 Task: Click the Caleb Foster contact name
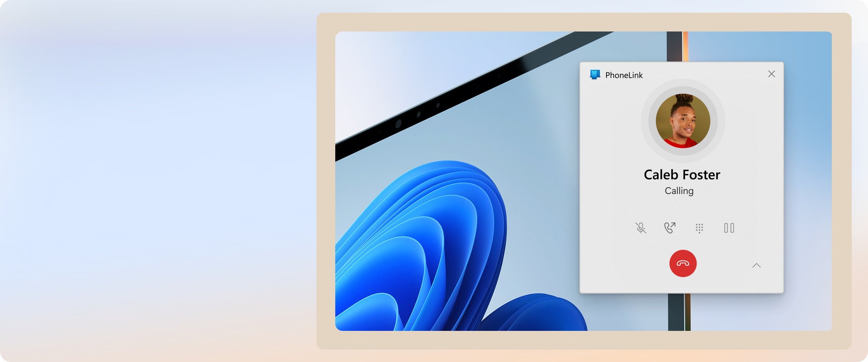(x=682, y=175)
